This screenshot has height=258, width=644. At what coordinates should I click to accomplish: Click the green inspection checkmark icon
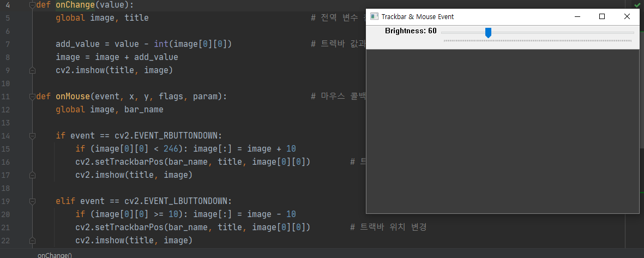coord(637,5)
